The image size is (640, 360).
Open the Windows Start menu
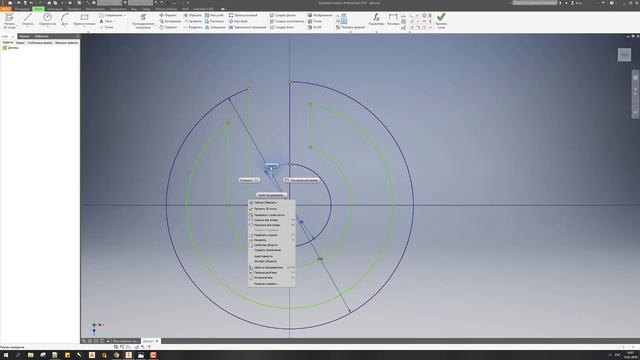coord(6,355)
